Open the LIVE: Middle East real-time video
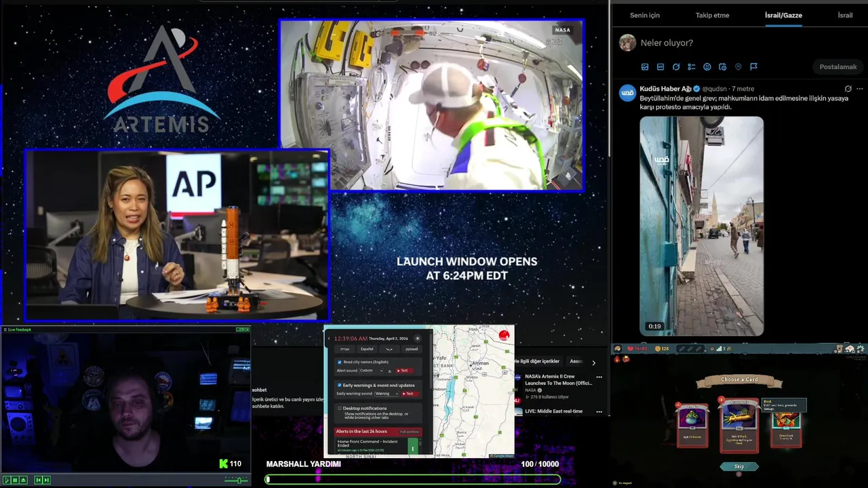The image size is (868, 488). pyautogui.click(x=553, y=411)
